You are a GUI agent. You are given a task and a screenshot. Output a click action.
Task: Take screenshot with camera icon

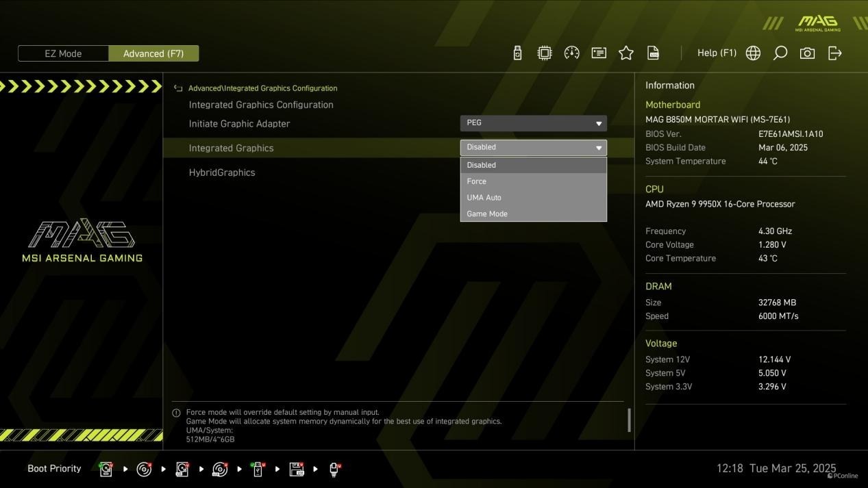tap(807, 53)
